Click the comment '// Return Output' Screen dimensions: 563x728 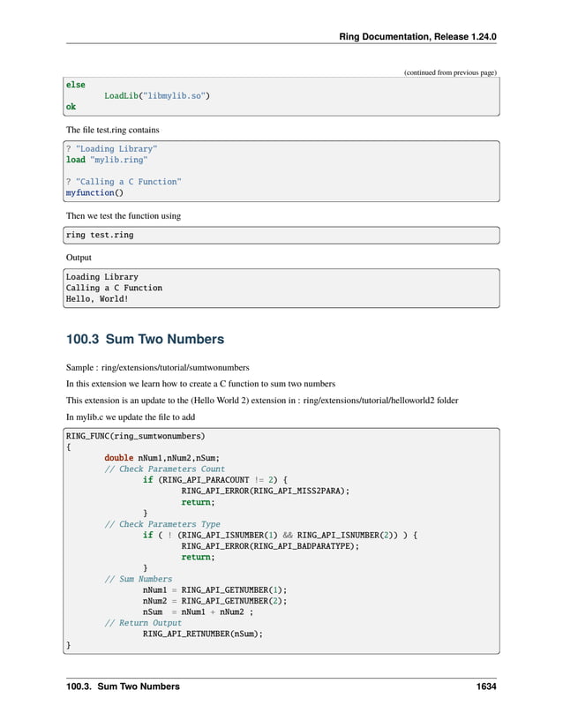pyautogui.click(x=143, y=623)
